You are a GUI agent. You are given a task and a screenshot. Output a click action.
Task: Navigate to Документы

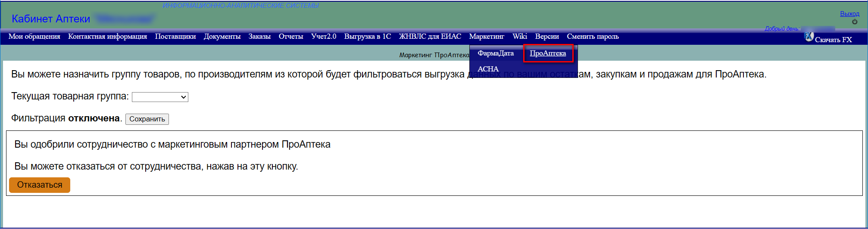[222, 37]
